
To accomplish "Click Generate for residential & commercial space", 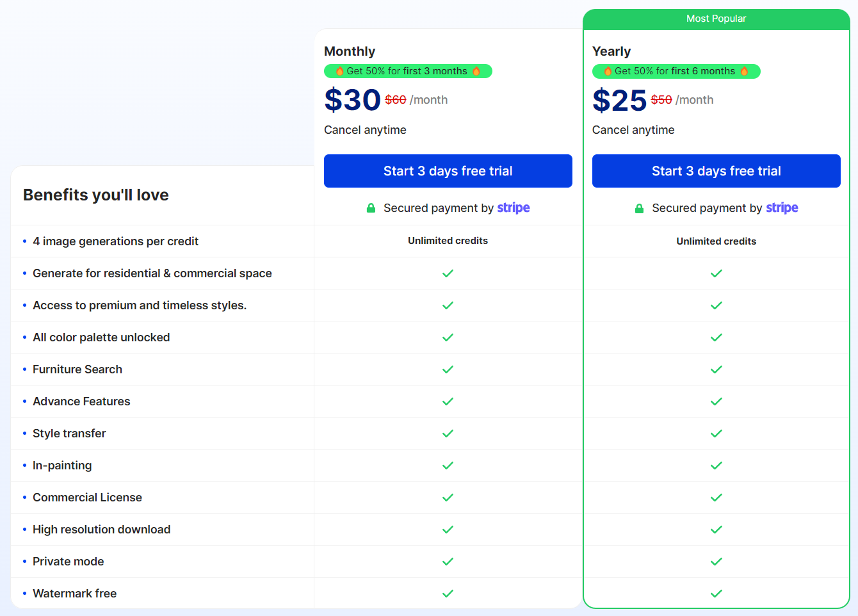I will [152, 273].
